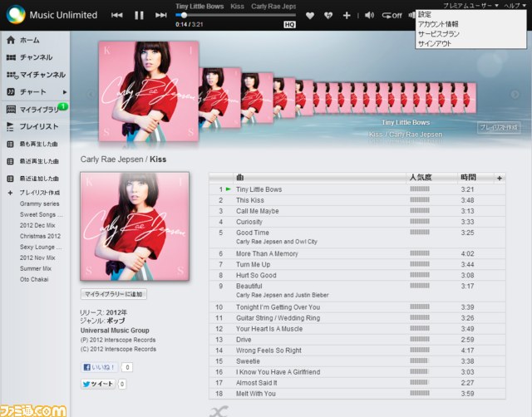Expand the チャート submenu arrow
The width and height of the screenshot is (532, 417).
pyautogui.click(x=65, y=92)
